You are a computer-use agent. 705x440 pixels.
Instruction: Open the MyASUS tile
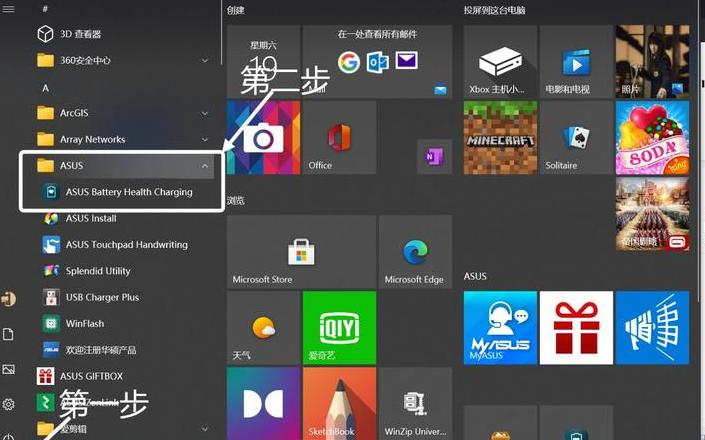coord(500,328)
